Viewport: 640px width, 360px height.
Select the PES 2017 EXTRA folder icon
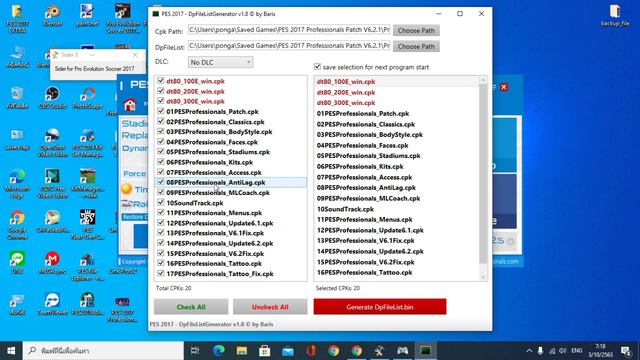pyautogui.click(x=17, y=19)
